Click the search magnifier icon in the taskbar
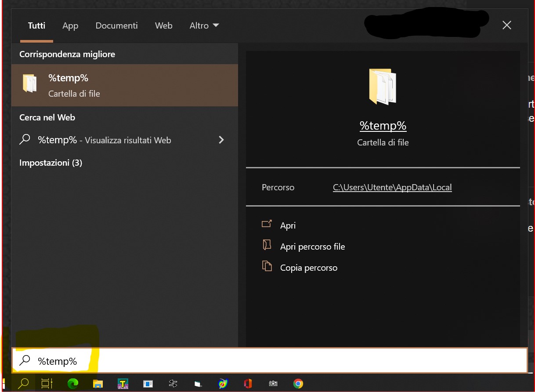Screen dimensions: 535x392 (23, 383)
